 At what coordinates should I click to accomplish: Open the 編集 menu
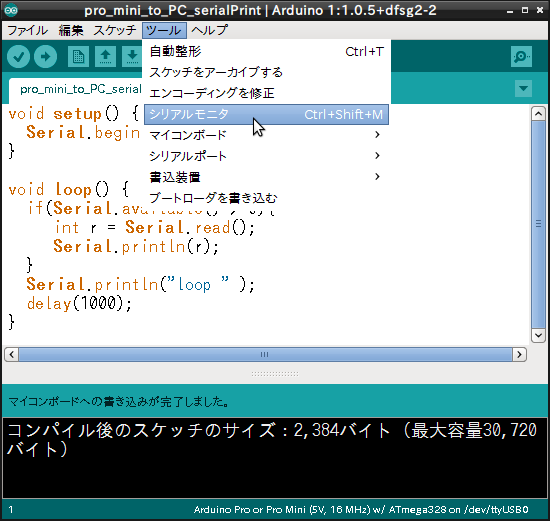pos(71,31)
